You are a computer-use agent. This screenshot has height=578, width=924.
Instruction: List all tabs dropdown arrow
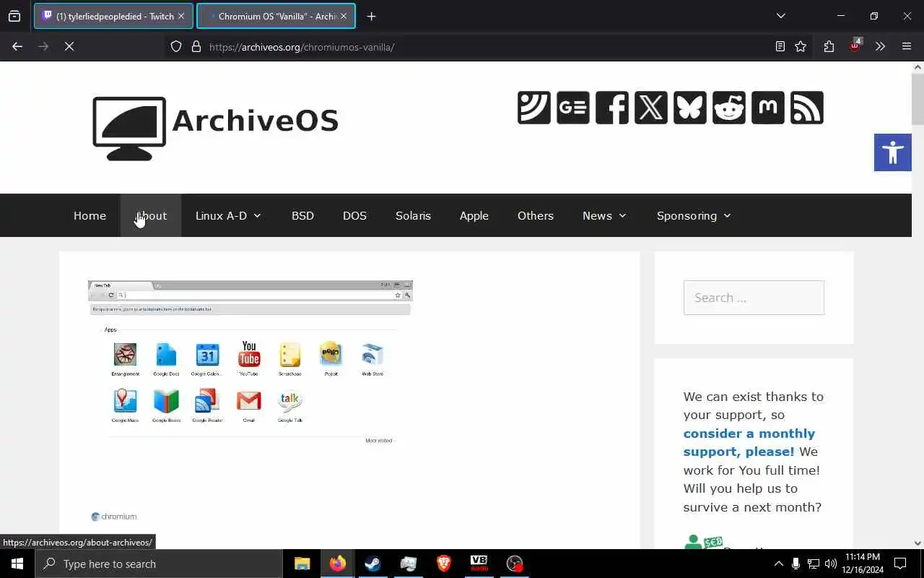781,16
